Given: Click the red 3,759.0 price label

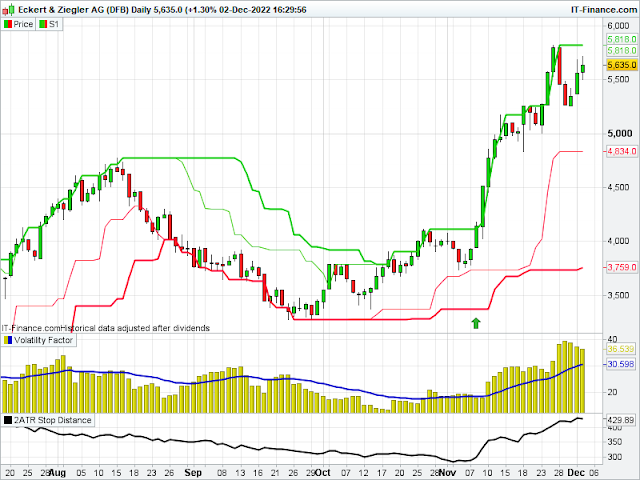Looking at the screenshot, I should (622, 267).
